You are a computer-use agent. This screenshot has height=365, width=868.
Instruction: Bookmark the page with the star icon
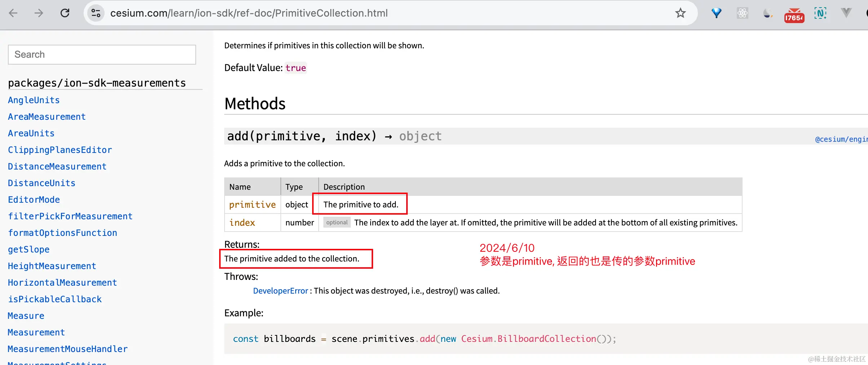click(x=680, y=13)
